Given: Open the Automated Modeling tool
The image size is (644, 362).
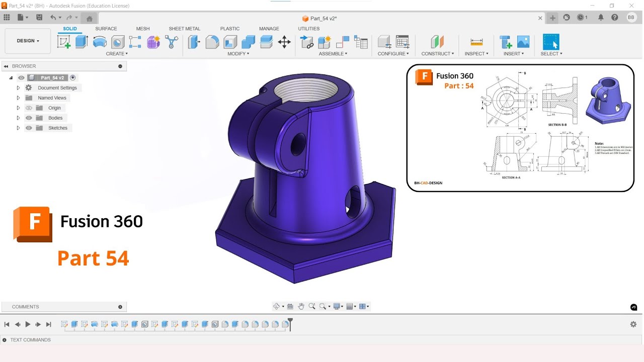Looking at the screenshot, I should pos(172,42).
